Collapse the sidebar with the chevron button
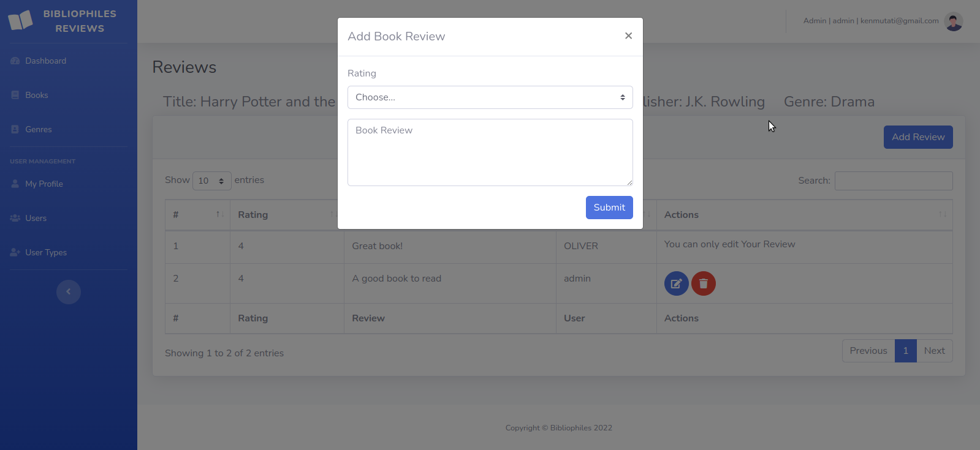The image size is (980, 450). click(x=69, y=292)
